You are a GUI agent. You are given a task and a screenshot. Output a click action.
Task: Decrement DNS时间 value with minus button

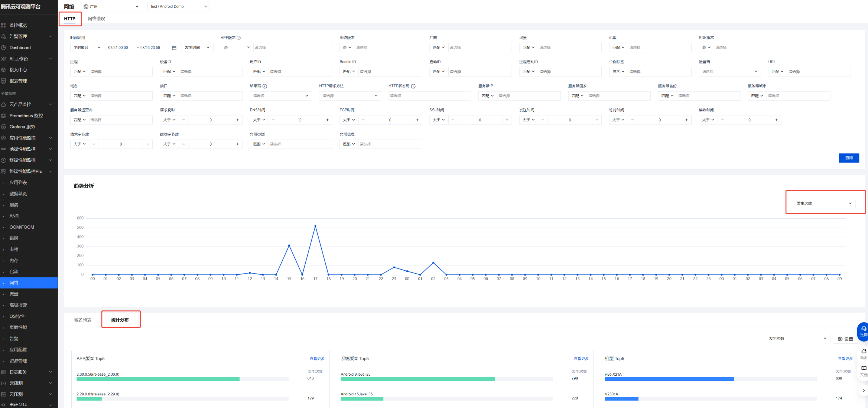[x=273, y=120]
